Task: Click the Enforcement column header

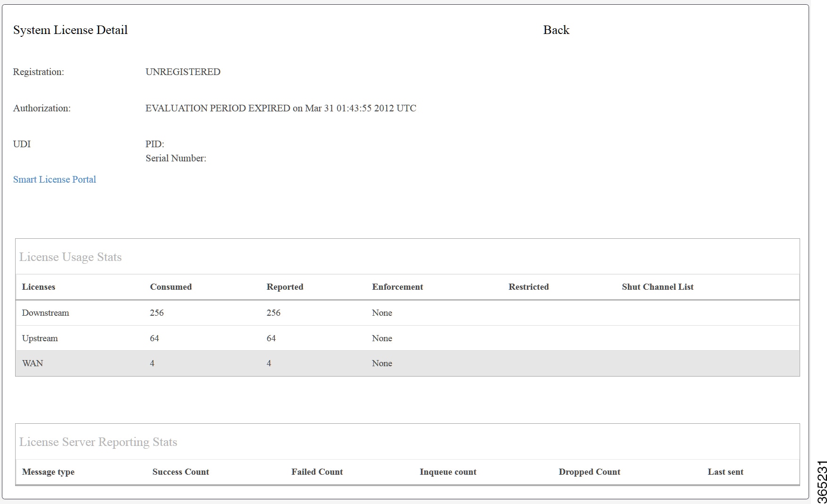Action: coord(397,286)
